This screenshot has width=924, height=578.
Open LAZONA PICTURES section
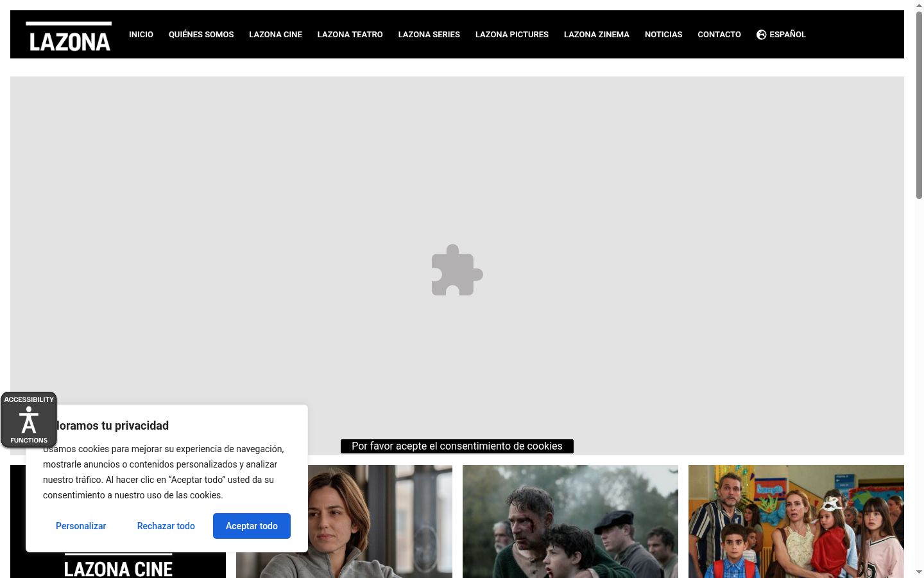511,35
